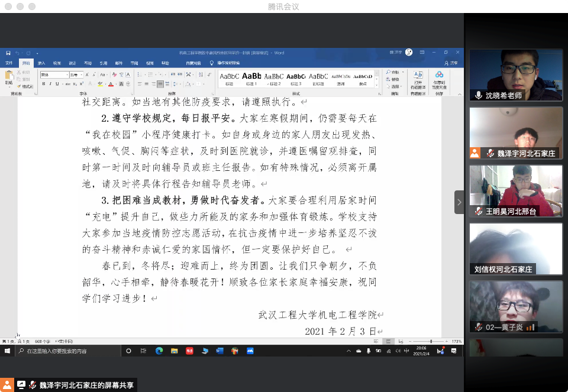Open the font name dropdown showing 宋体
The image size is (568, 392).
(54, 75)
